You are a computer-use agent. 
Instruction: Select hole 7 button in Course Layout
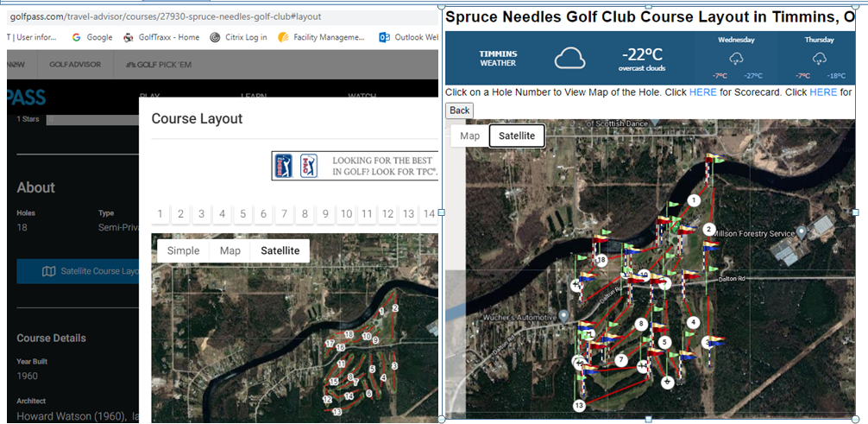point(284,213)
